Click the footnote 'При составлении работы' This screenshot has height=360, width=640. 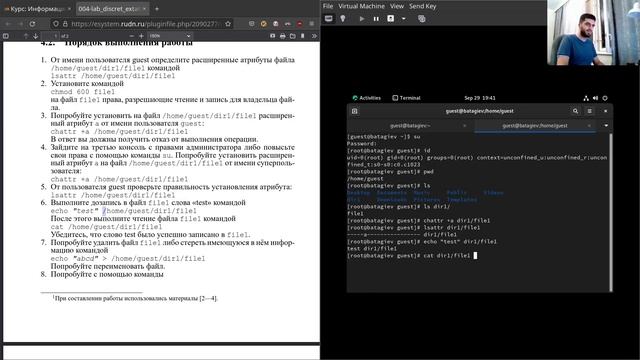click(x=135, y=298)
